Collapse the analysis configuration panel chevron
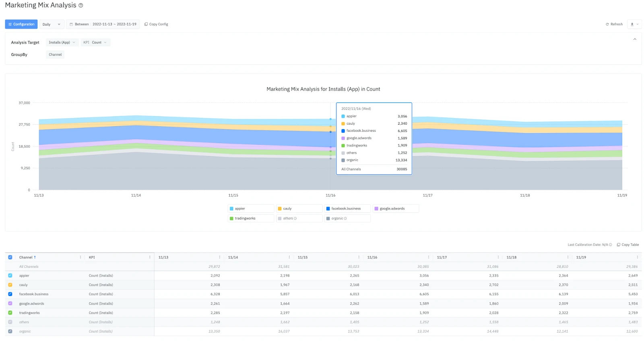This screenshot has width=644, height=341. click(x=635, y=39)
